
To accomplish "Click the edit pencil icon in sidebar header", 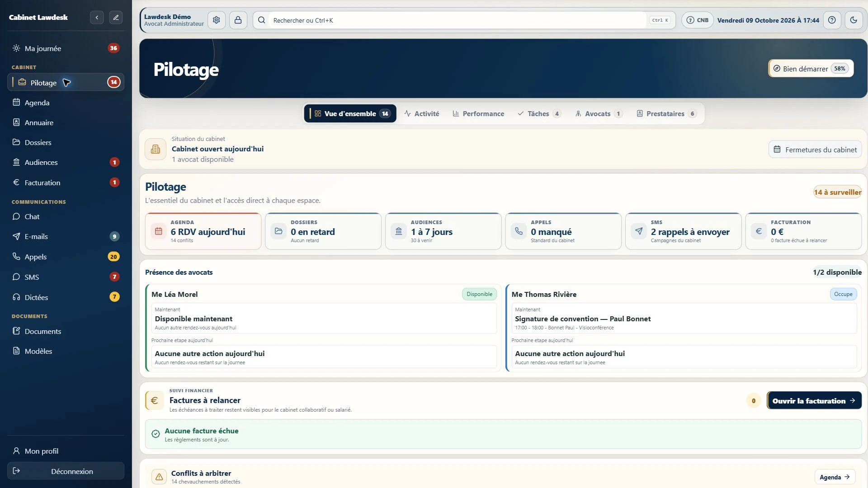I will tap(116, 18).
